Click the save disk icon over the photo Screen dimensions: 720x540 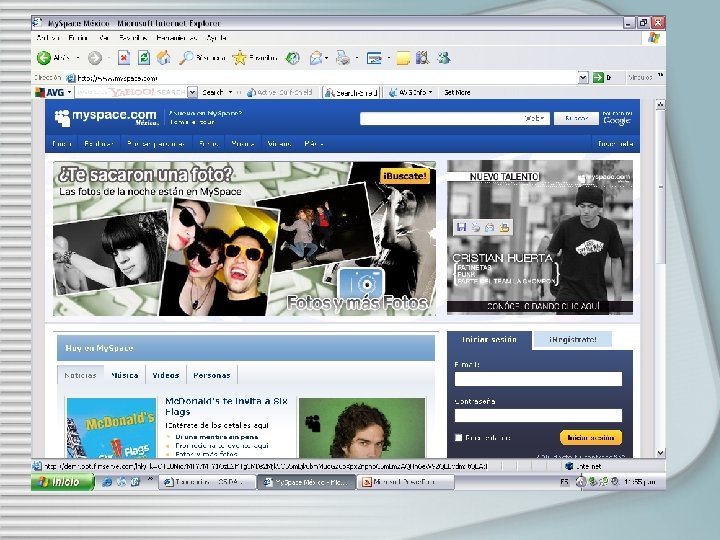[461, 227]
